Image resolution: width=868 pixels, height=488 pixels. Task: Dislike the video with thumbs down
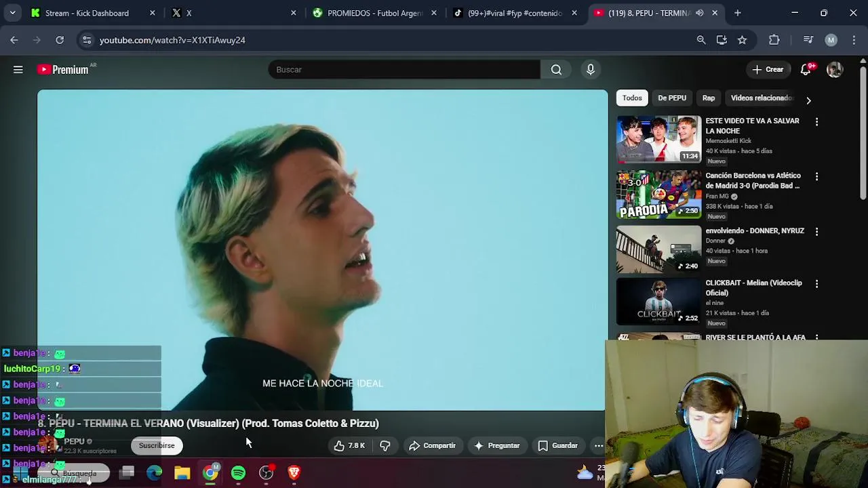[x=384, y=445]
